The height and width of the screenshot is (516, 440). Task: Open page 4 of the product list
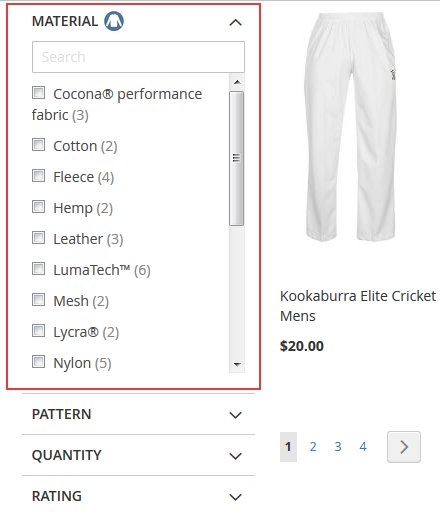(363, 447)
